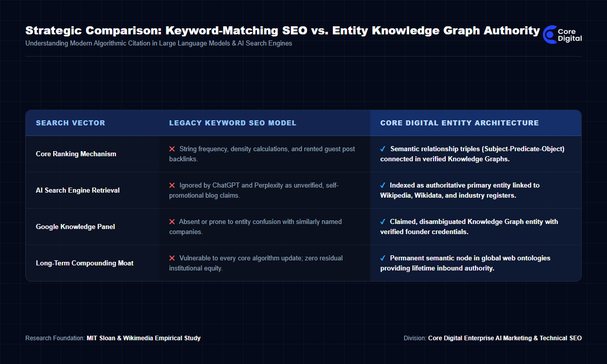Click the red X beside string frequency text
This screenshot has width=607, height=364.
tap(172, 149)
